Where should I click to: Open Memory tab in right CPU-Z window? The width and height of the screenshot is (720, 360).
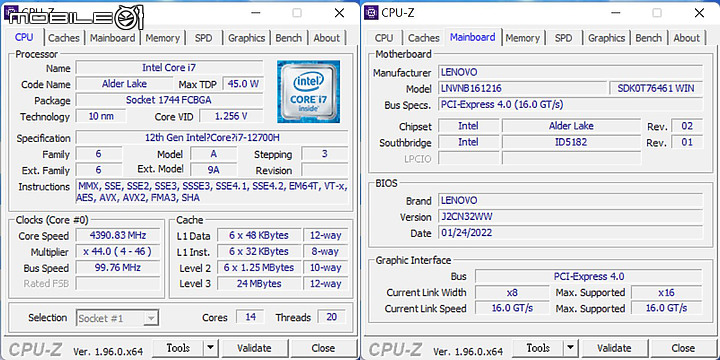523,38
